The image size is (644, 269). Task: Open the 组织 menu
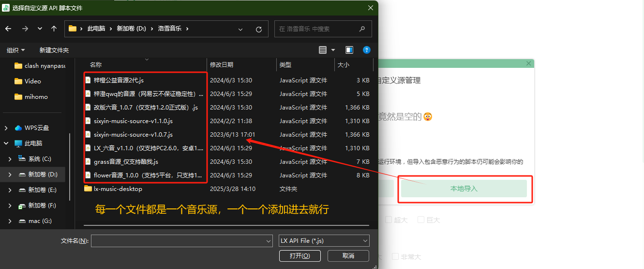click(15, 50)
